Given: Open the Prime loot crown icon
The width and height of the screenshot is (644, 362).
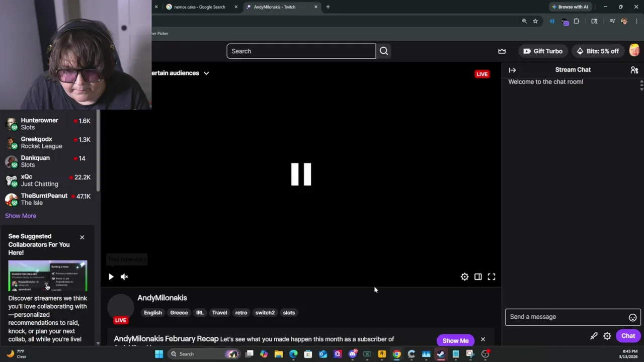Looking at the screenshot, I should click(x=502, y=51).
